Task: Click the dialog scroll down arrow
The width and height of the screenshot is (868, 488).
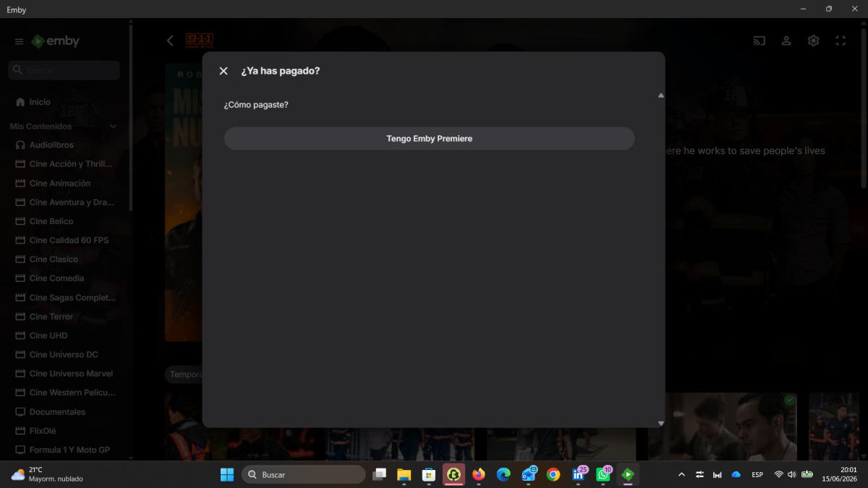Action: pyautogui.click(x=660, y=424)
